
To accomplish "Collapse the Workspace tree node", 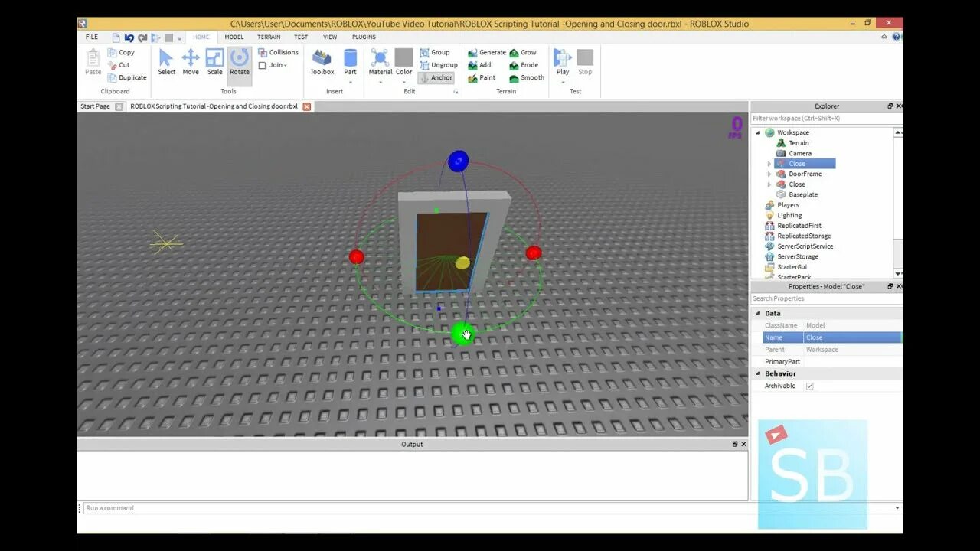I will (x=759, y=133).
